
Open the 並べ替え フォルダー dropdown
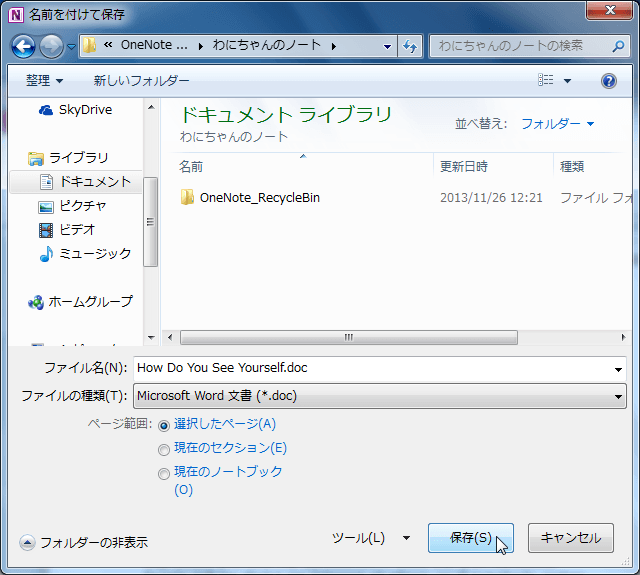point(558,124)
